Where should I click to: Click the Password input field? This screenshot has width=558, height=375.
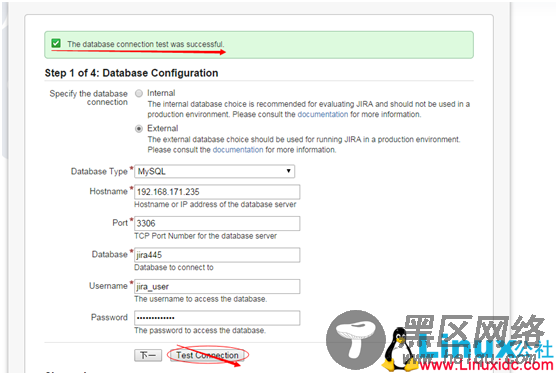(217, 318)
